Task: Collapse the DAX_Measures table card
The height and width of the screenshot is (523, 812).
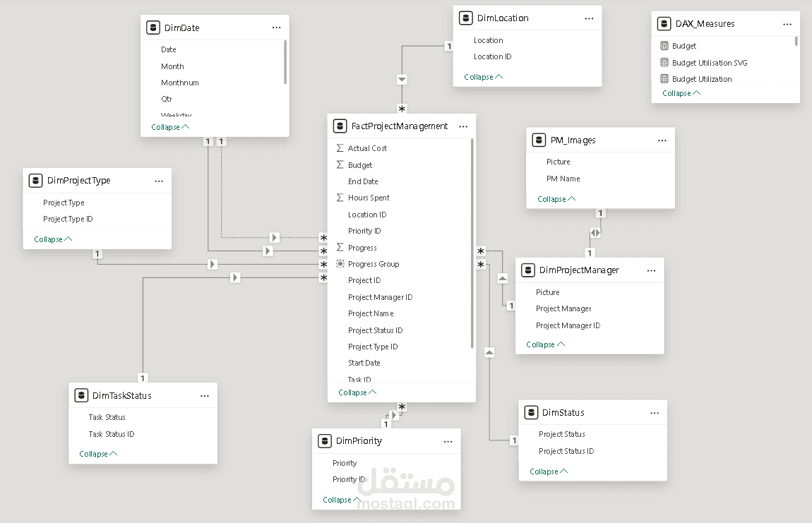Action: (x=681, y=93)
